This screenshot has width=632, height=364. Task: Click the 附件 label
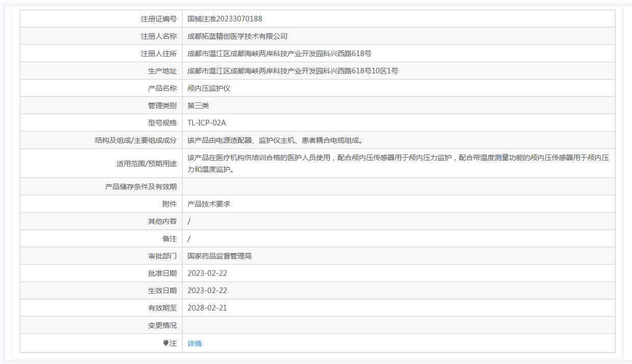[169, 204]
